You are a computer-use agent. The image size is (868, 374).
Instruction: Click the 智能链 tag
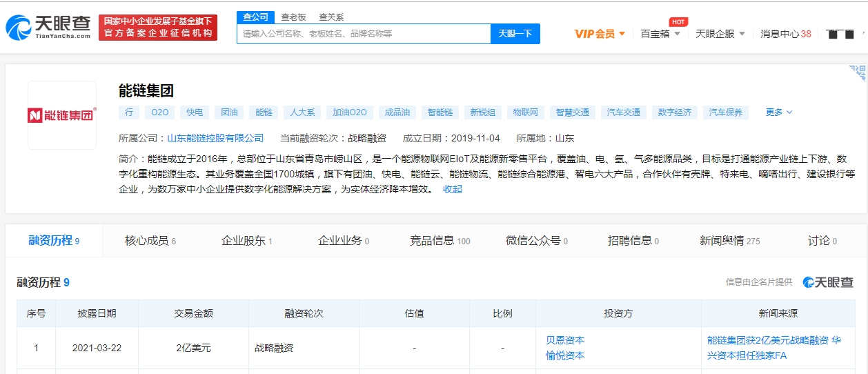pos(440,112)
